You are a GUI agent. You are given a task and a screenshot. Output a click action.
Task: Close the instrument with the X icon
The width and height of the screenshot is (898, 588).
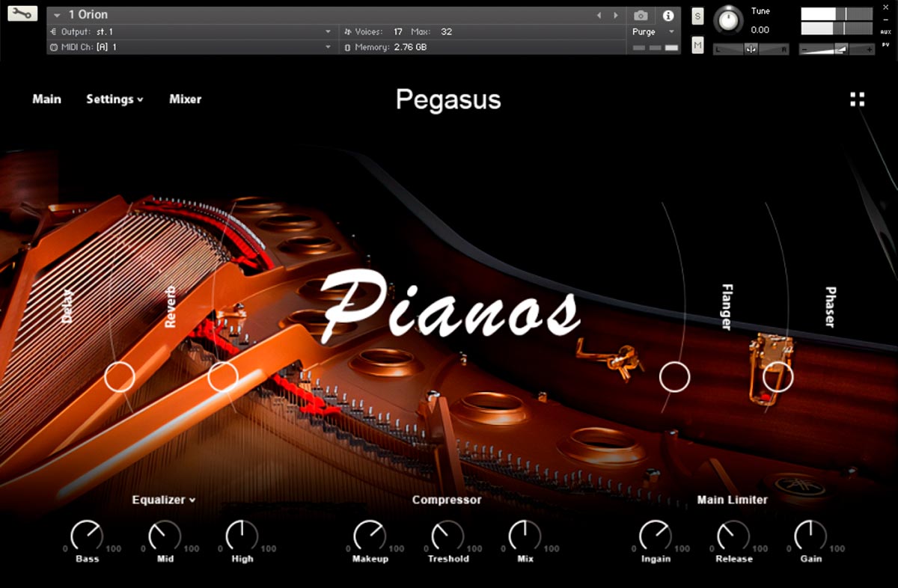pyautogui.click(x=886, y=7)
